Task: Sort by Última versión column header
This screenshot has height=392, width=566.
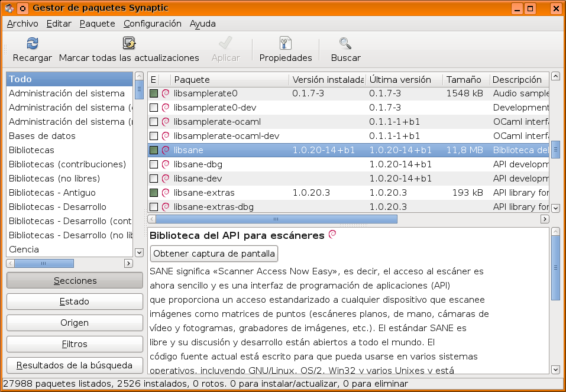Action: click(405, 79)
